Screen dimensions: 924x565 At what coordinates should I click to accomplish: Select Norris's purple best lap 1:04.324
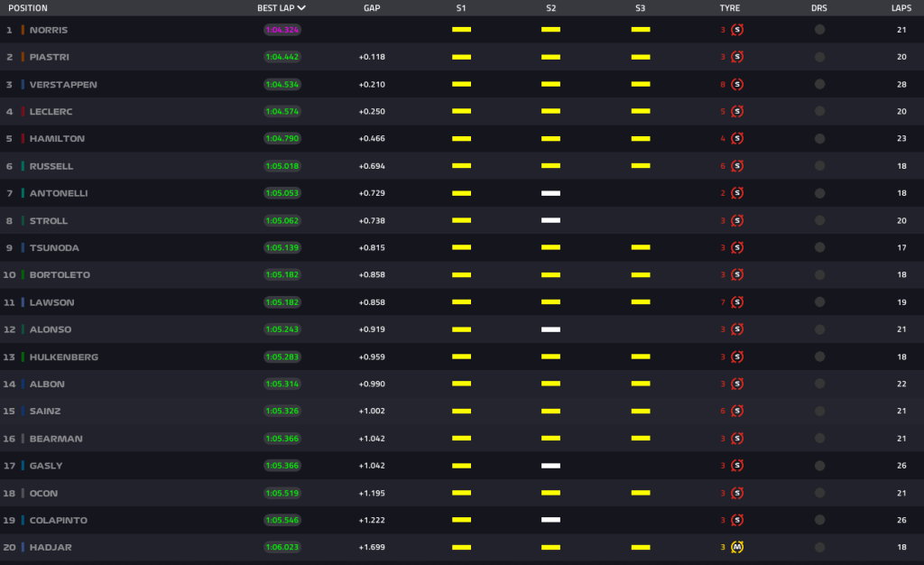[x=282, y=30]
